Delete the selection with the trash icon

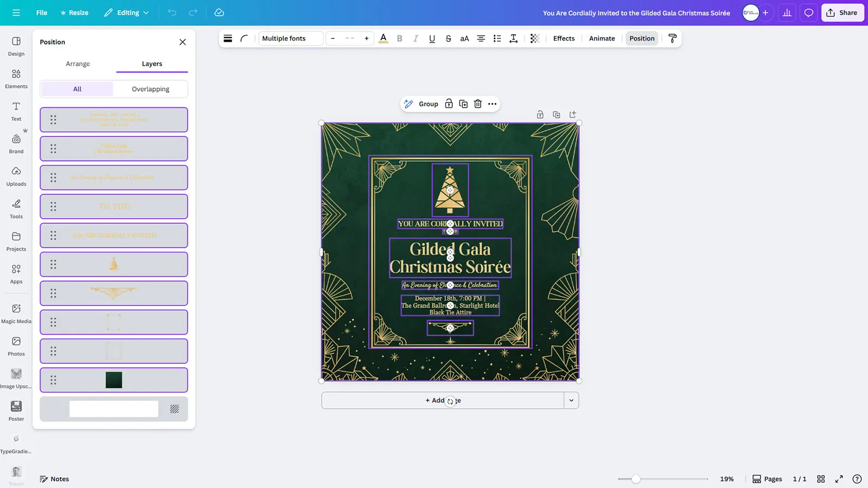(x=477, y=104)
